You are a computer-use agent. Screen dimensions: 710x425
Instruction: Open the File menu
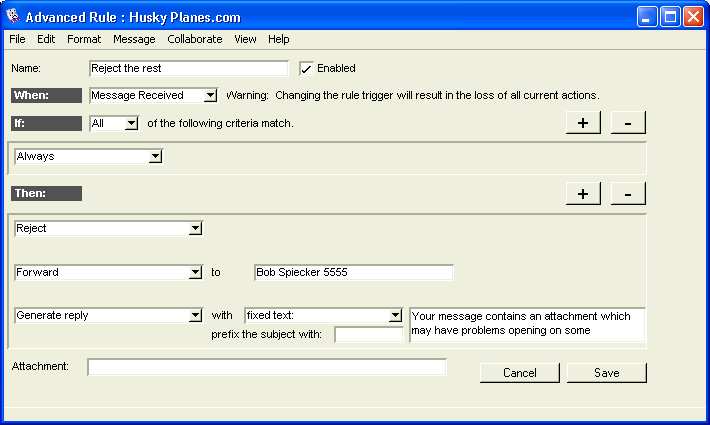[x=17, y=39]
